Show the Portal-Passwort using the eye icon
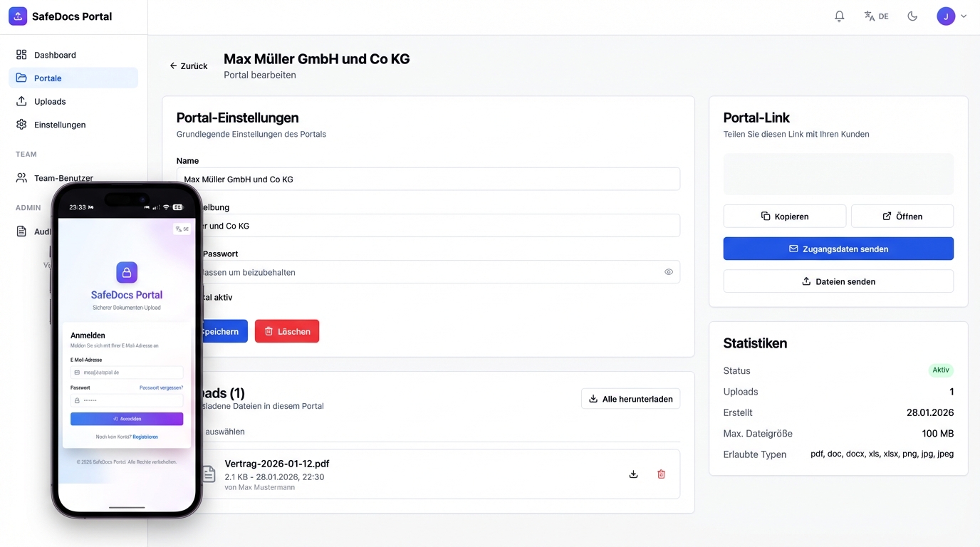The image size is (980, 547). click(x=668, y=271)
